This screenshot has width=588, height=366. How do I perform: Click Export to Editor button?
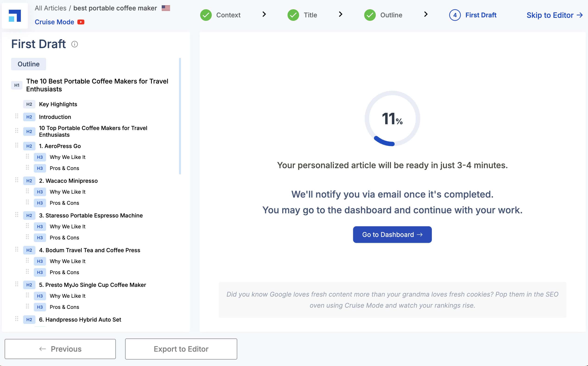(181, 349)
